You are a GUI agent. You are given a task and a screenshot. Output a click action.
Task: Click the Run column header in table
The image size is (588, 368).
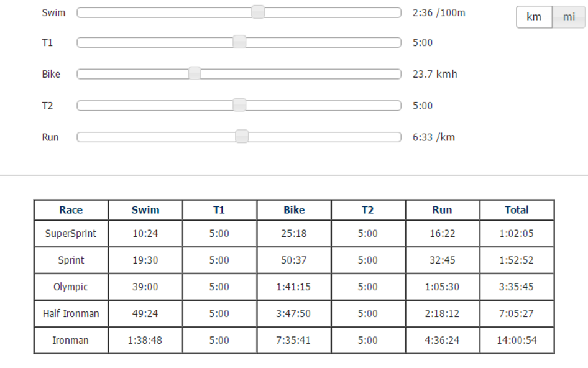[x=443, y=210]
